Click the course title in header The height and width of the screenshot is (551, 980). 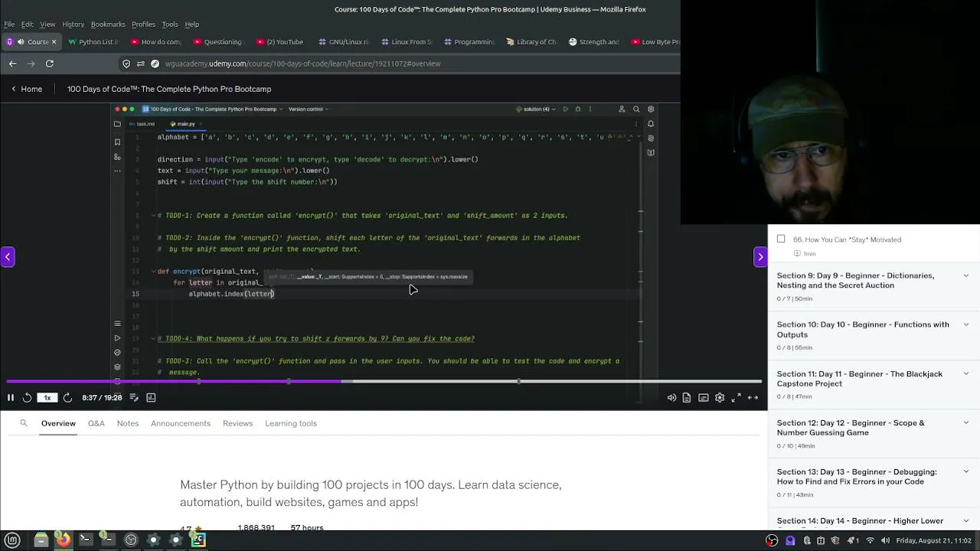click(169, 89)
